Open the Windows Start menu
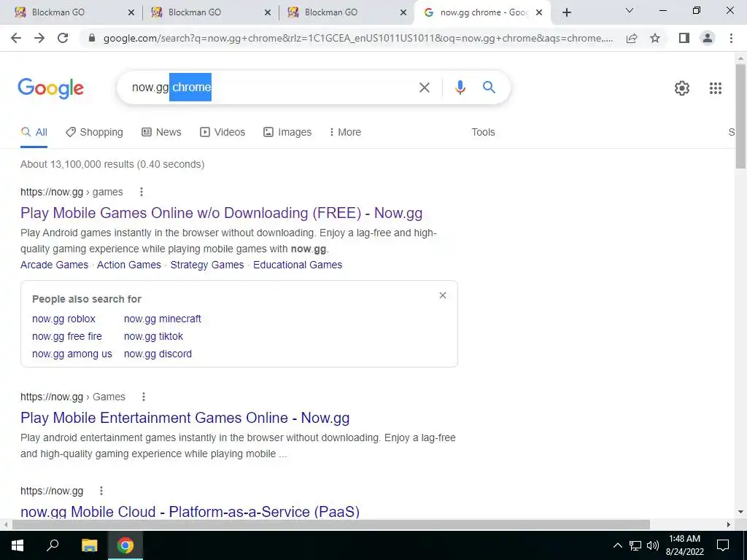The image size is (747, 560). 18,545
